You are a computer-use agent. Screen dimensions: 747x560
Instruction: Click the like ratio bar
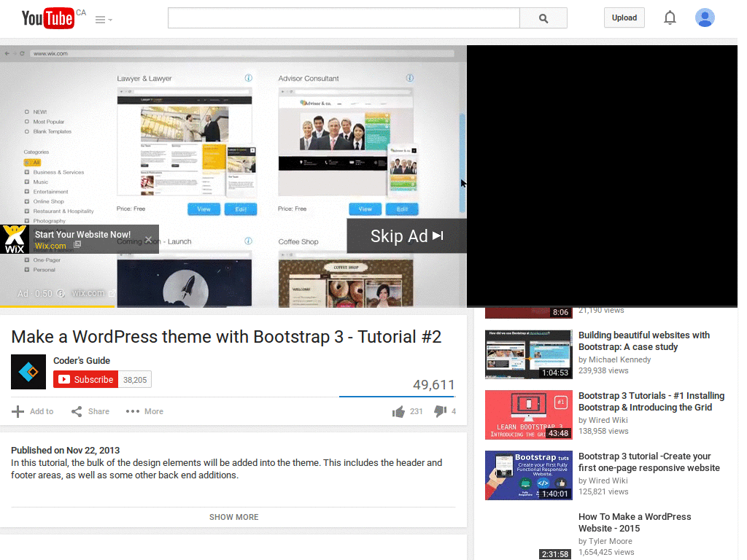(x=398, y=396)
